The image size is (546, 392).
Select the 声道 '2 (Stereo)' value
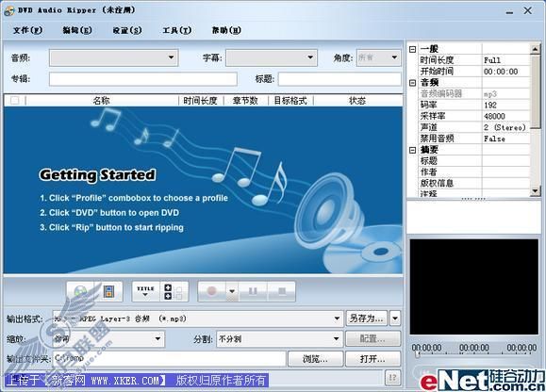506,127
